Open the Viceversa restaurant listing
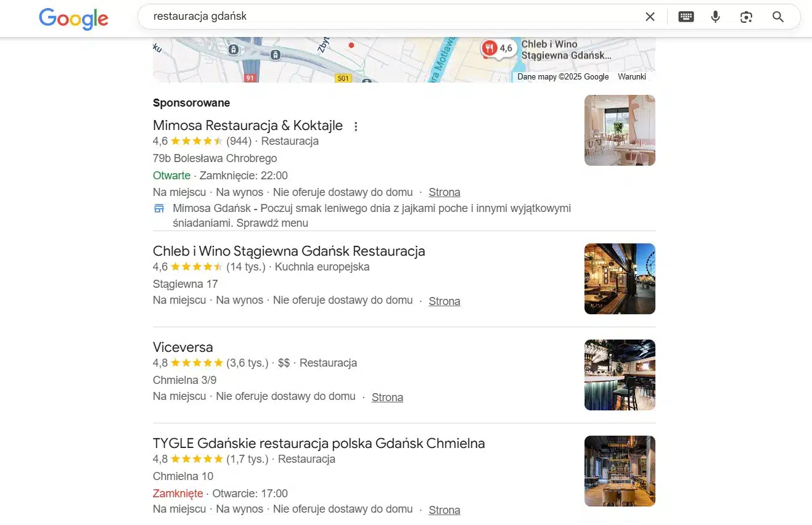The image size is (812, 525). click(182, 348)
